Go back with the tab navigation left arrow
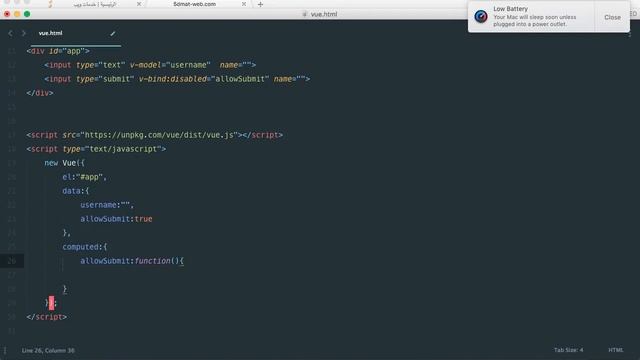 click(11, 33)
